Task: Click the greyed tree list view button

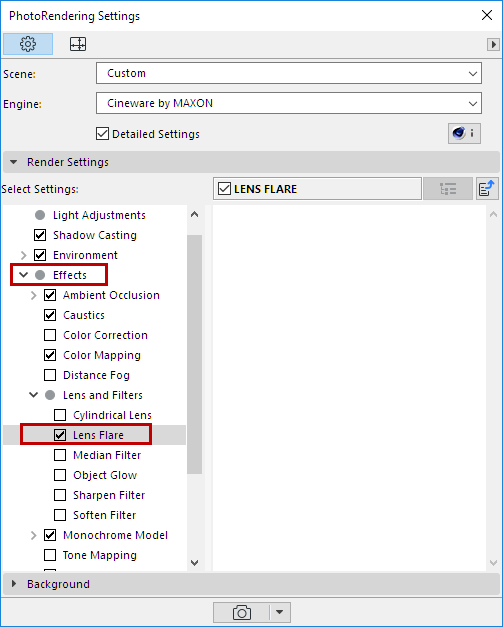Action: (448, 189)
